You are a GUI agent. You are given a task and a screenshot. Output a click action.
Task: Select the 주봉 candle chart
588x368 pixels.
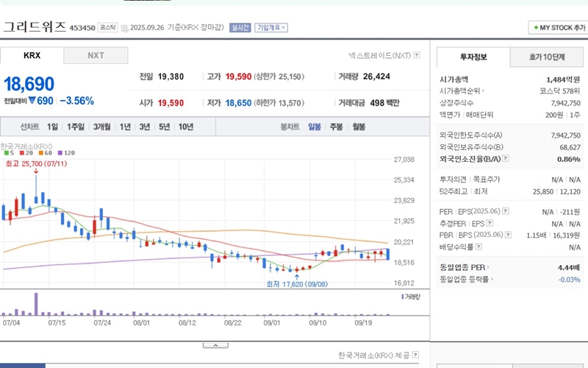tap(337, 127)
